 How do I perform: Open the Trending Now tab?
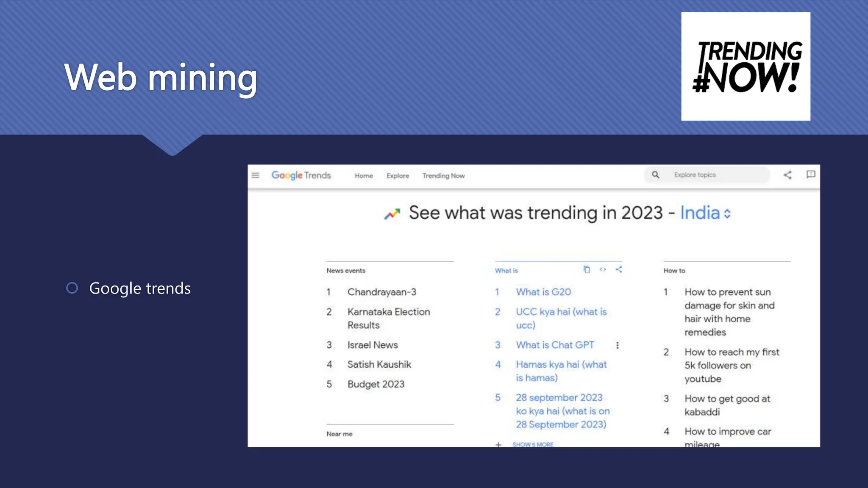click(443, 176)
